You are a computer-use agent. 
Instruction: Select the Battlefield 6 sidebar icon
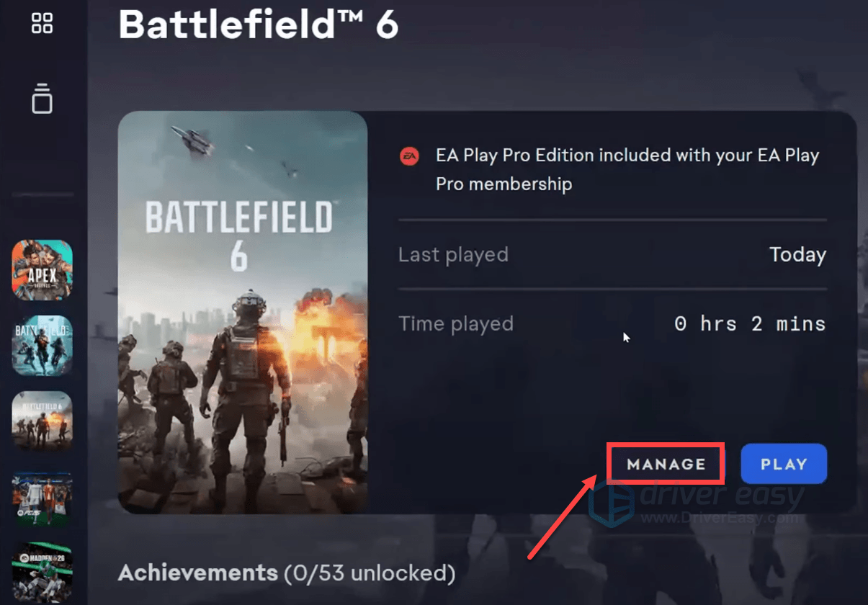point(42,422)
